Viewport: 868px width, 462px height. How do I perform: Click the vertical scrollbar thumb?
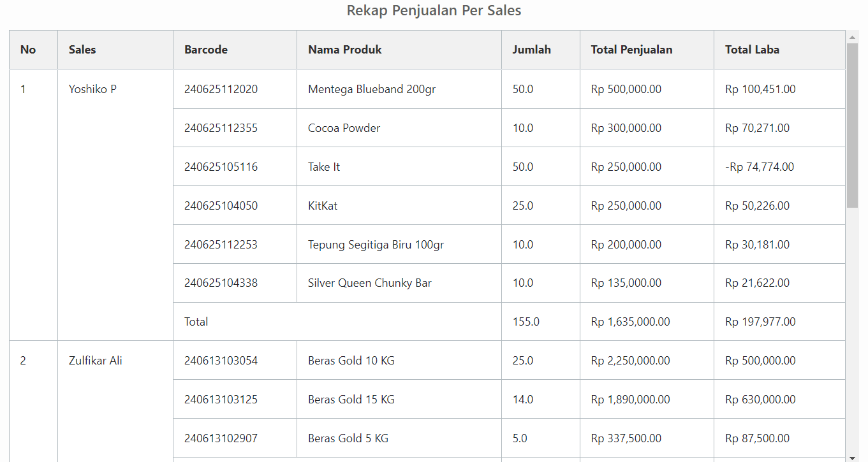852,126
